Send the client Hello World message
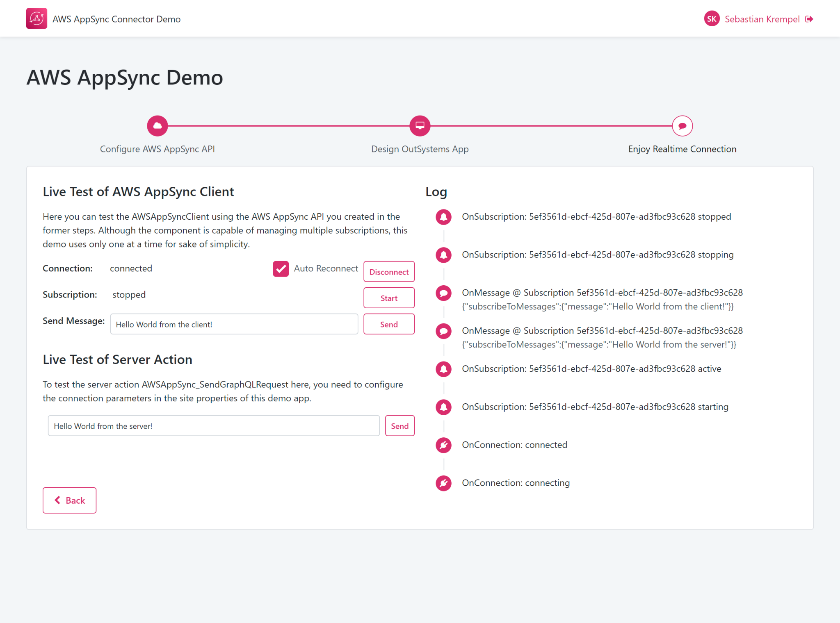The image size is (840, 623). [388, 324]
